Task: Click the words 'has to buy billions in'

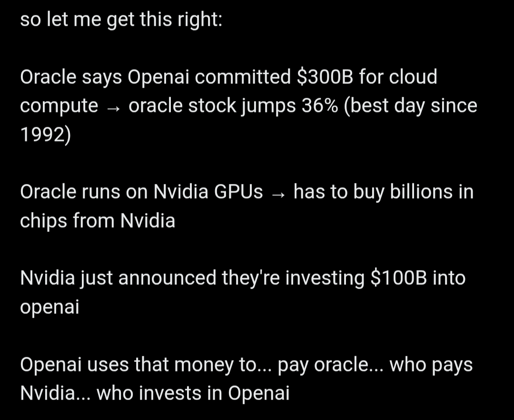Action: [x=384, y=192]
